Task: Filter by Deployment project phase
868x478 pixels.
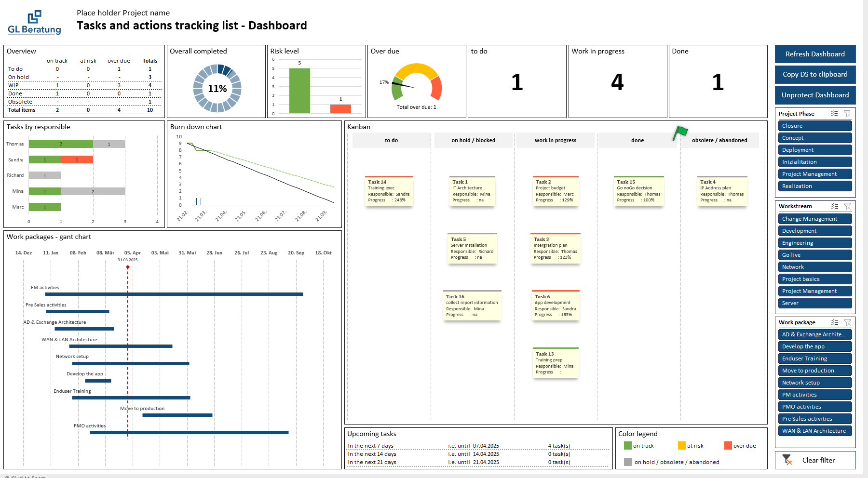Action: pos(815,150)
